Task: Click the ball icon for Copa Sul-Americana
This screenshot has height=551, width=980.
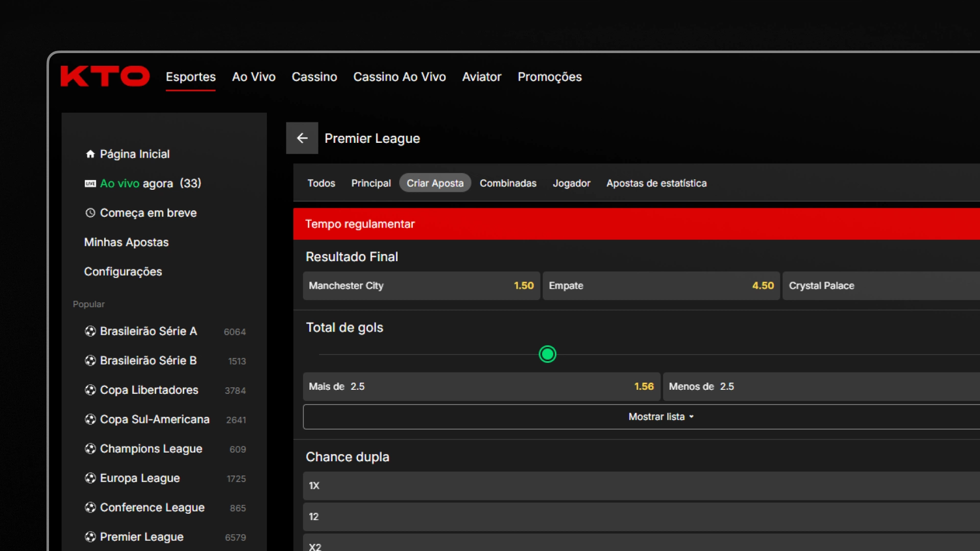Action: coord(90,419)
